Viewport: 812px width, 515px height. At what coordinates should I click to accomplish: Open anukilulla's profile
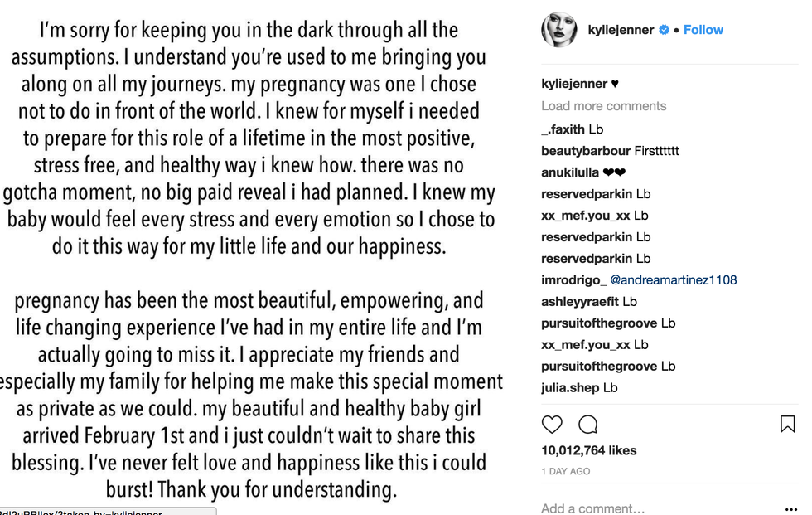coord(570,172)
